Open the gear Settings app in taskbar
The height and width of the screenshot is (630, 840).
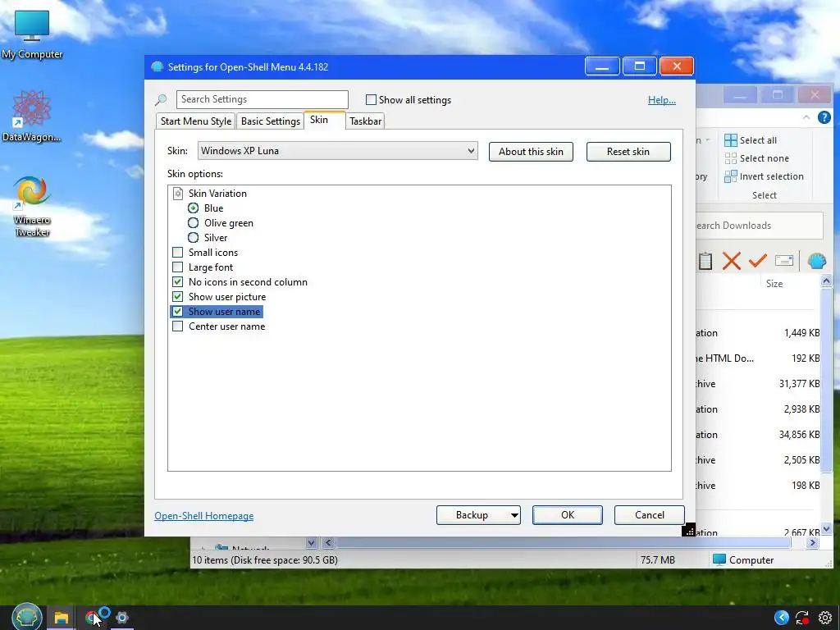click(122, 618)
